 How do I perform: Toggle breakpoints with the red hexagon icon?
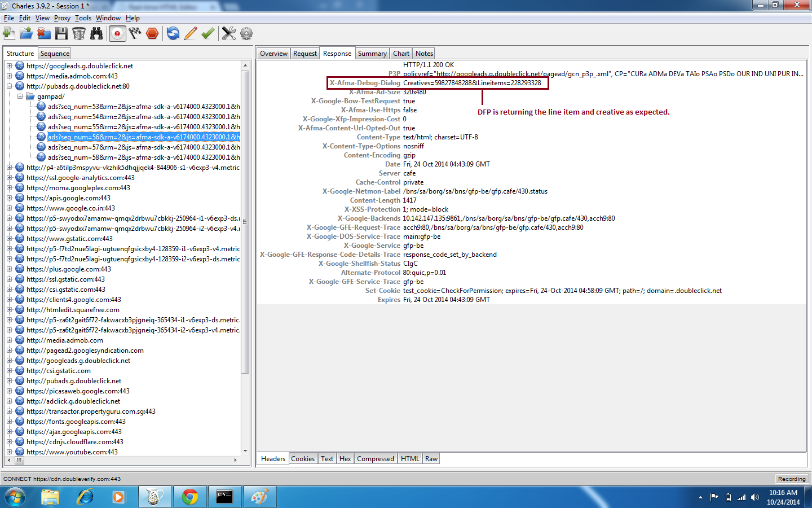[152, 33]
